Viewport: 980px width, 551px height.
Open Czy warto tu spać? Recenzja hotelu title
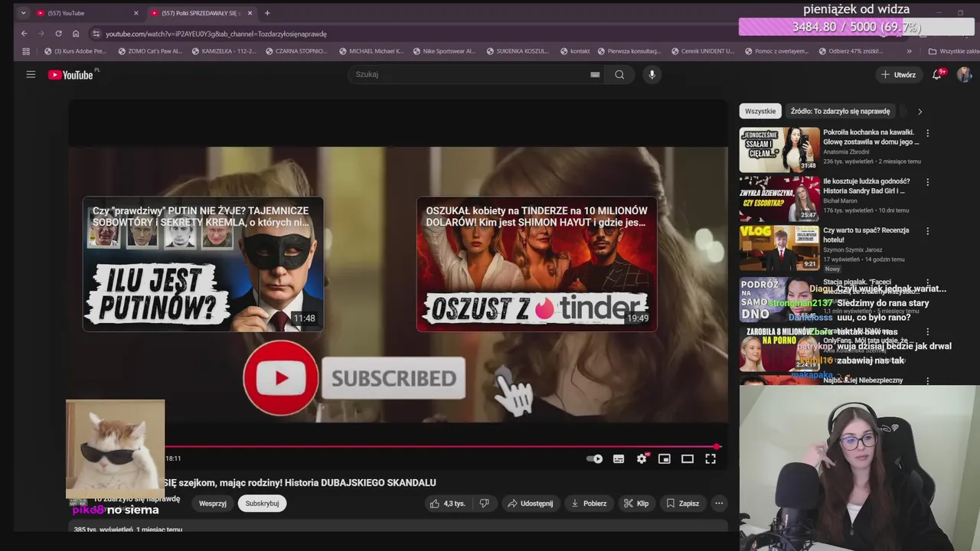866,235
